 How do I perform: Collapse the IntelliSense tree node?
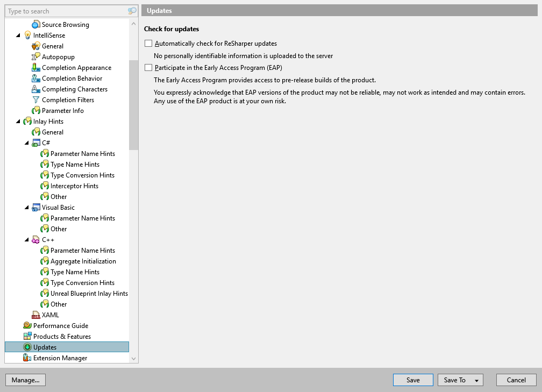(x=18, y=35)
